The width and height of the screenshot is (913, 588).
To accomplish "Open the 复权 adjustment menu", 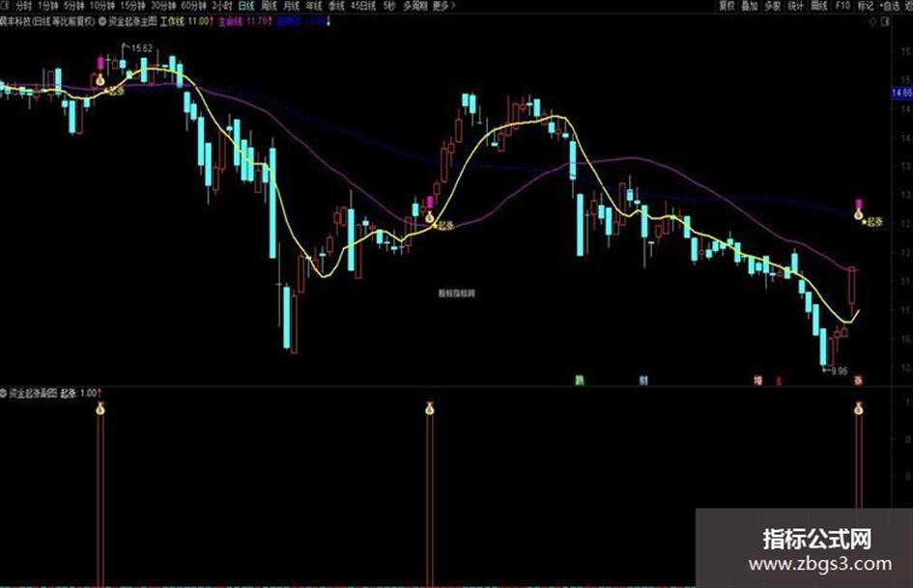I will pyautogui.click(x=727, y=6).
